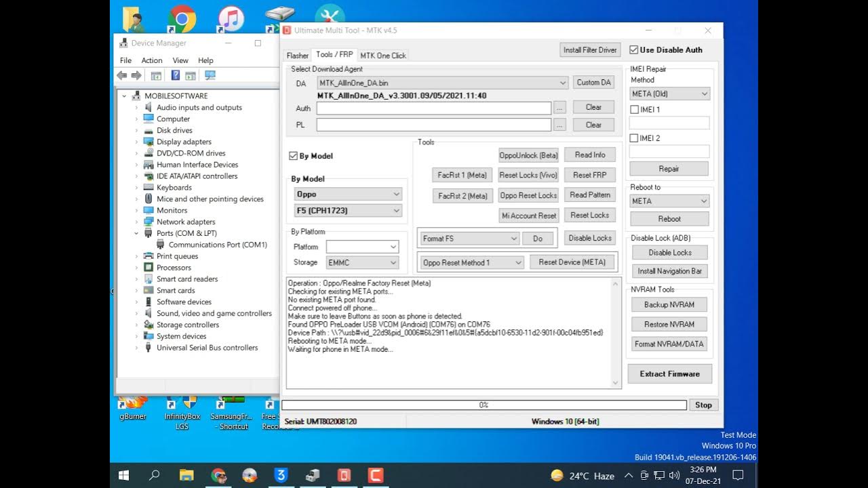Open the Platform dropdown
Image resolution: width=868 pixels, height=488 pixels.
(362, 247)
